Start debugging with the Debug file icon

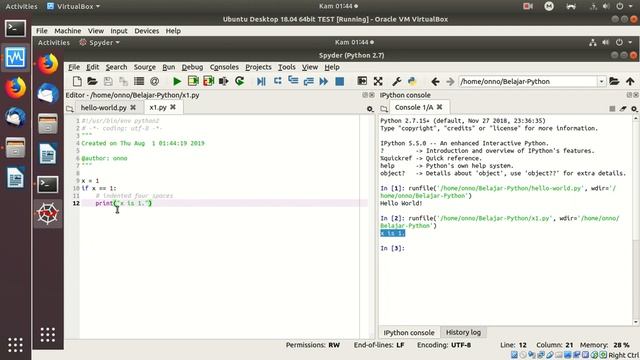click(261, 81)
